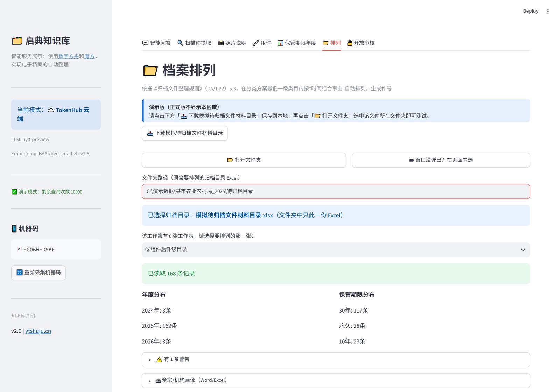Click the text 2026年: 3条
The height and width of the screenshot is (392, 560).
point(156,342)
